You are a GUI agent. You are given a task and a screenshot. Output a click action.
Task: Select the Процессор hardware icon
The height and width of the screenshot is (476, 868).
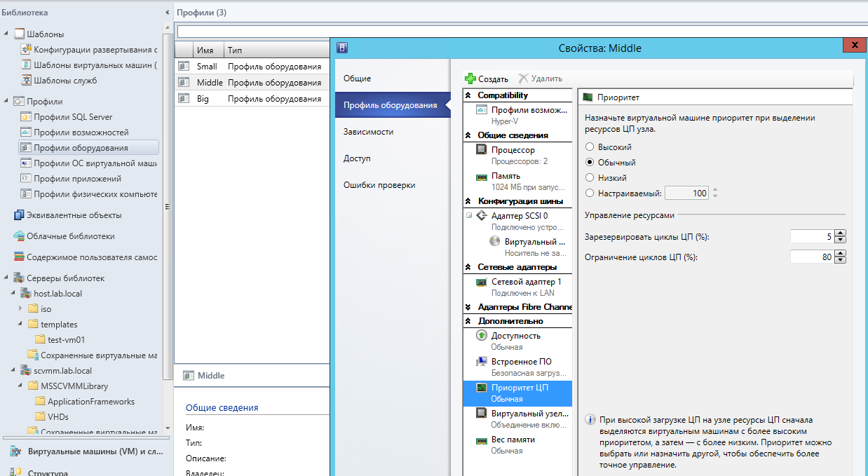pos(482,150)
